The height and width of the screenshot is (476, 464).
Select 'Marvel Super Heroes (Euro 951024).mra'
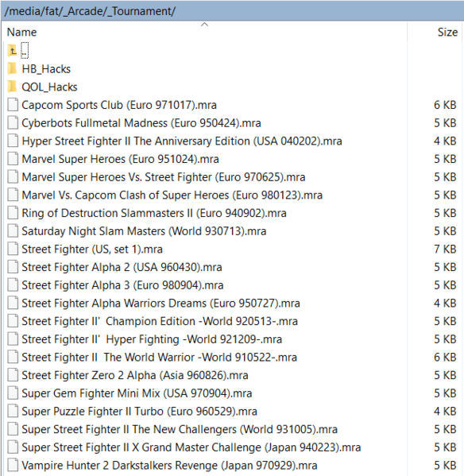tap(120, 159)
